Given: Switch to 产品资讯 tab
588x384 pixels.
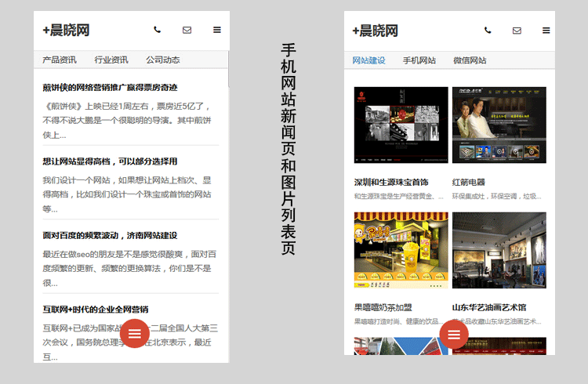Looking at the screenshot, I should 60,60.
